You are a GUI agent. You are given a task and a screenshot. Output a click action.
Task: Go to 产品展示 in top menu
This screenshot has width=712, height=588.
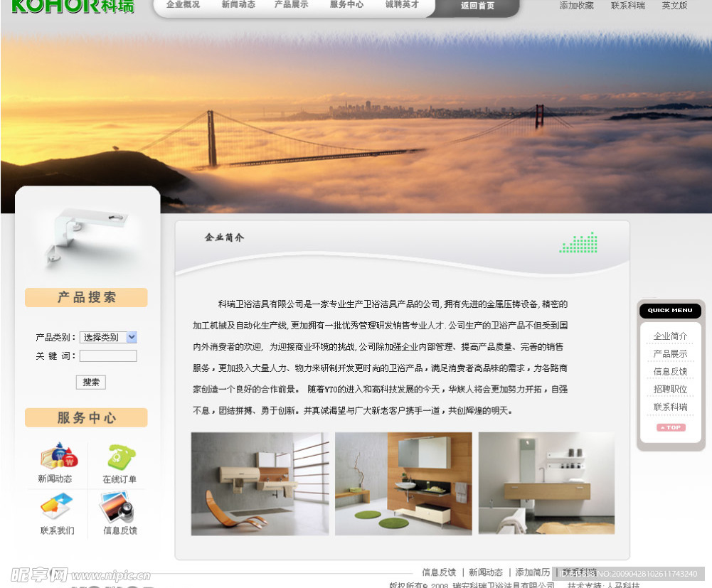pos(292,4)
